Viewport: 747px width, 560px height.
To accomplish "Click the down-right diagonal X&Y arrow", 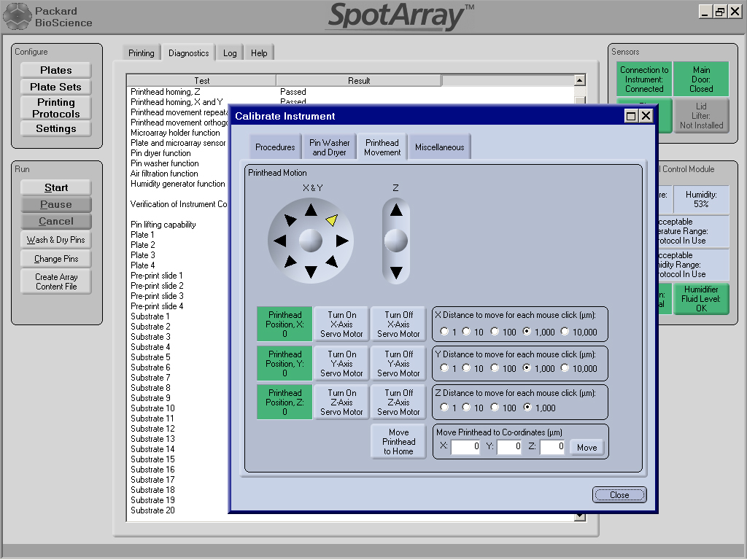I will click(332, 262).
